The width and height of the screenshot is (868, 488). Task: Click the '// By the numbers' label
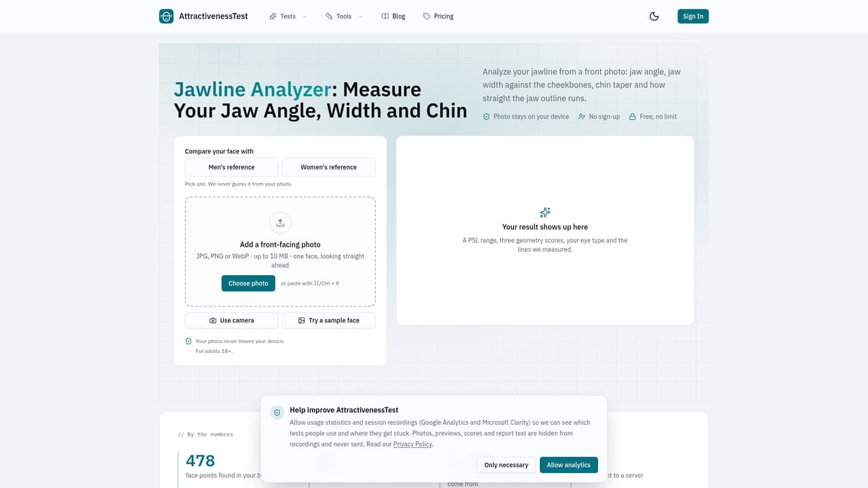pyautogui.click(x=205, y=434)
